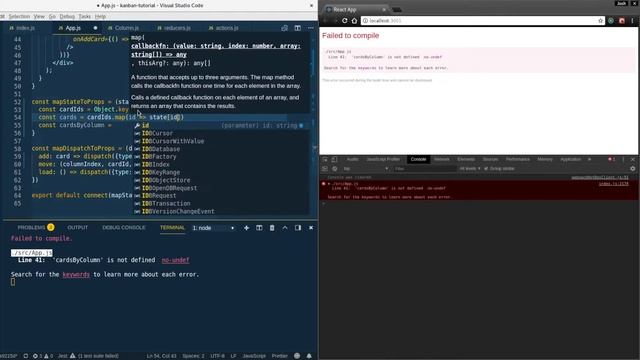Select IDBObjectStore from the suggestion list
Image resolution: width=640 pixels, height=360 pixels.
[221, 180]
